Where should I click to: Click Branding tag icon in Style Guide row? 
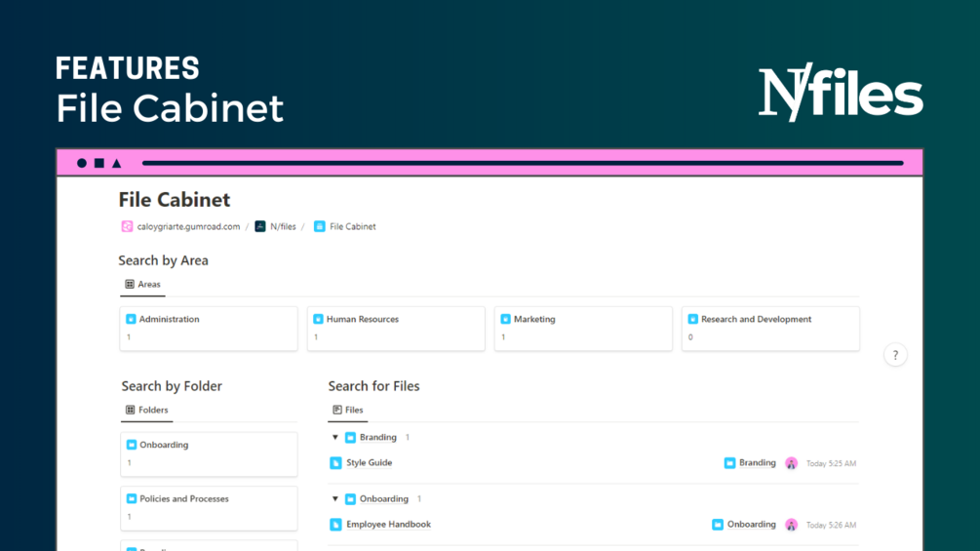pyautogui.click(x=729, y=463)
